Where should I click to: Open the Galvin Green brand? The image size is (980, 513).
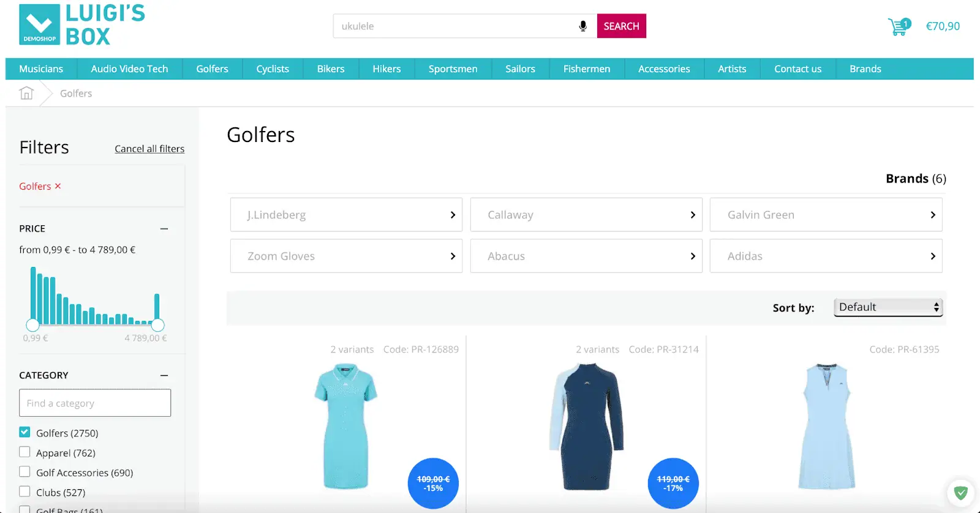tap(826, 215)
